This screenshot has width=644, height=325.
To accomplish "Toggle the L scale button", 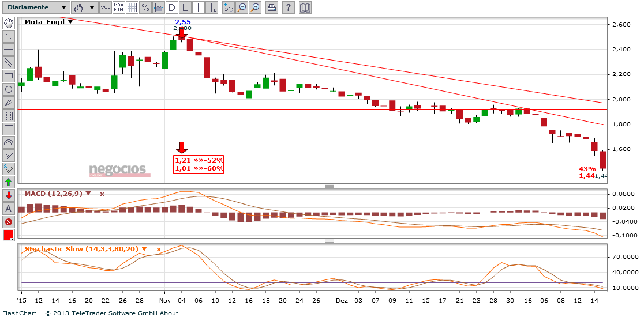I will tap(185, 7).
